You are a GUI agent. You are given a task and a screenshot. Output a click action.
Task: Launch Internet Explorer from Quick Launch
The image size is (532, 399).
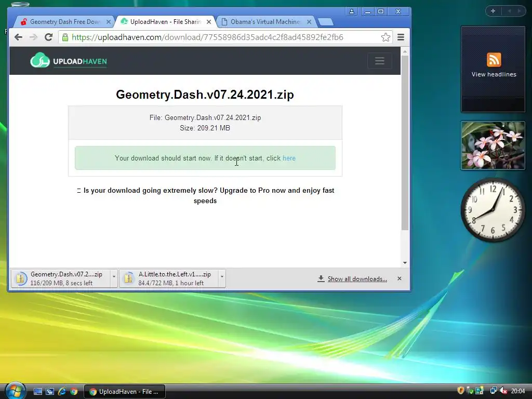[x=62, y=392]
